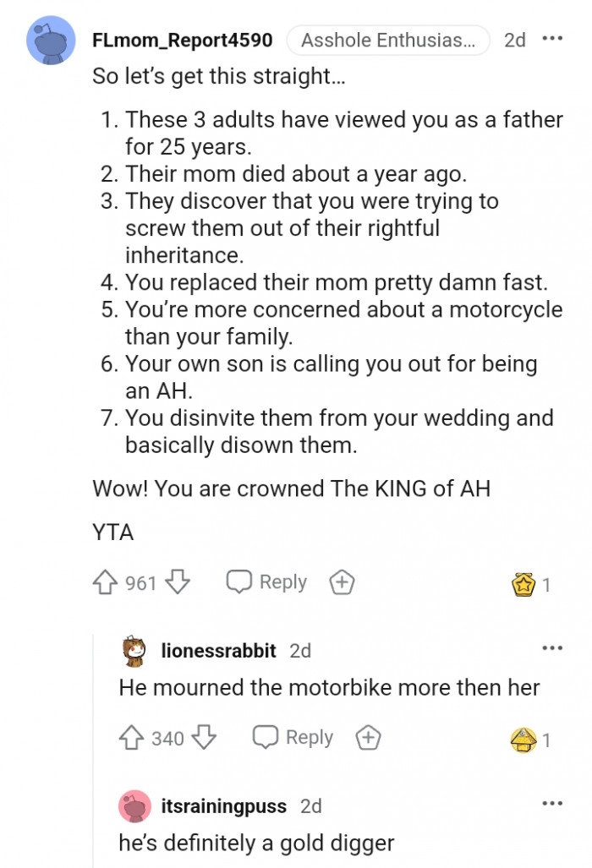Upvote lionessrabbit's reply
Viewport: 592px width, 868px height.
coord(134,738)
